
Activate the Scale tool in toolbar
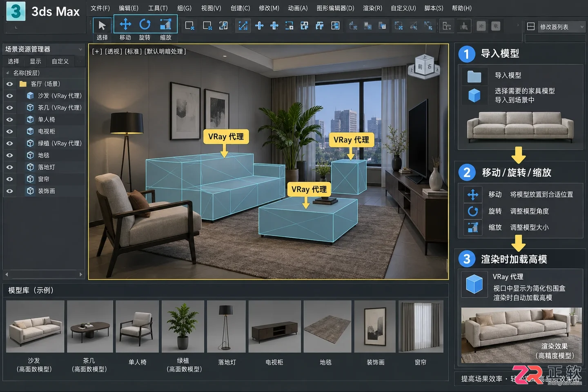point(165,24)
